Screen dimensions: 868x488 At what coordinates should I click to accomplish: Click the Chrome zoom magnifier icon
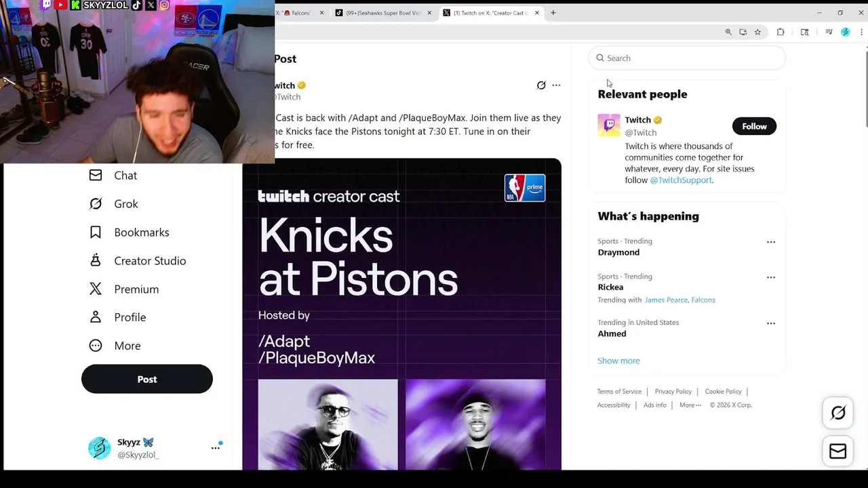pos(728,32)
